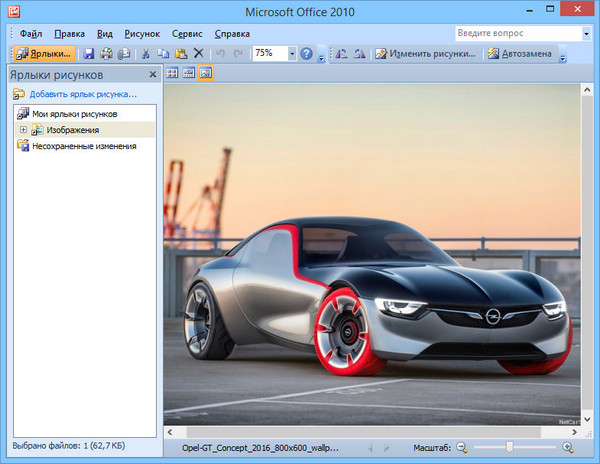600x464 pixels.
Task: Switch to thumbnail view mode
Action: 171,73
